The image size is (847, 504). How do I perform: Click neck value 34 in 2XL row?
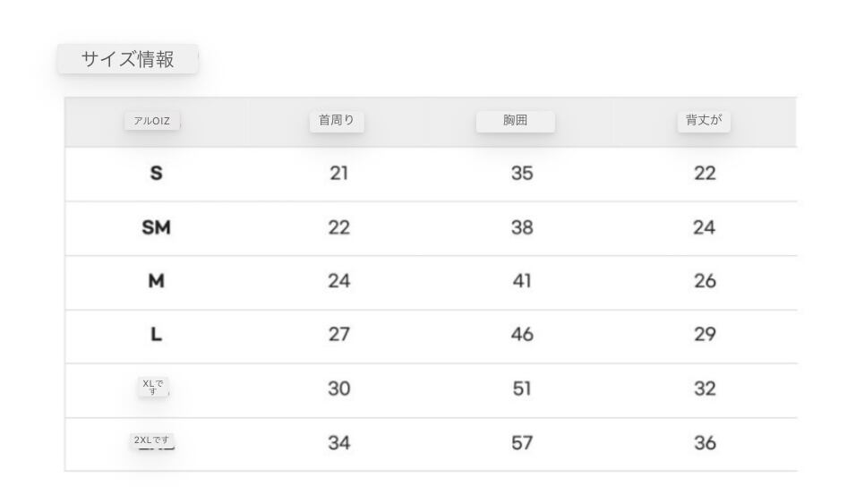pos(338,443)
